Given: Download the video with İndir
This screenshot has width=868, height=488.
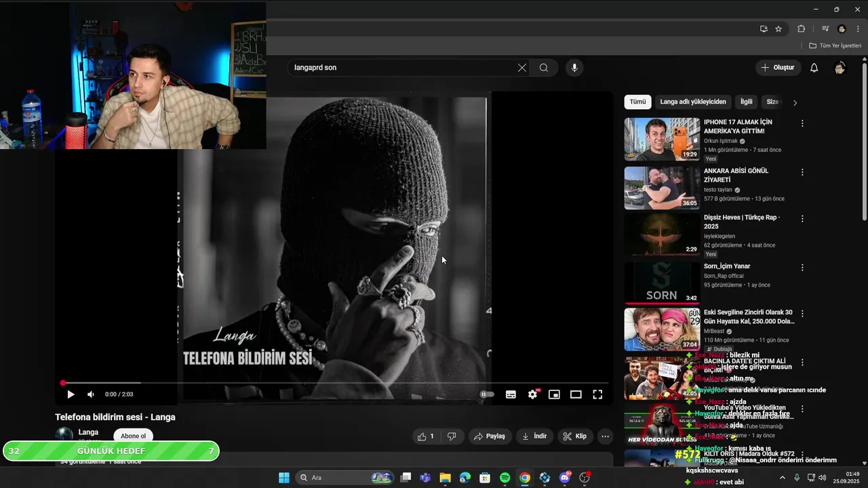Looking at the screenshot, I should pyautogui.click(x=534, y=436).
